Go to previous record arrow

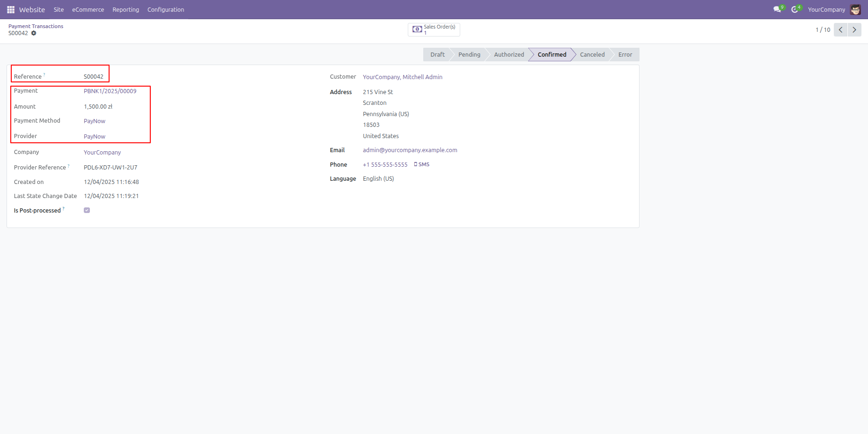[841, 29]
